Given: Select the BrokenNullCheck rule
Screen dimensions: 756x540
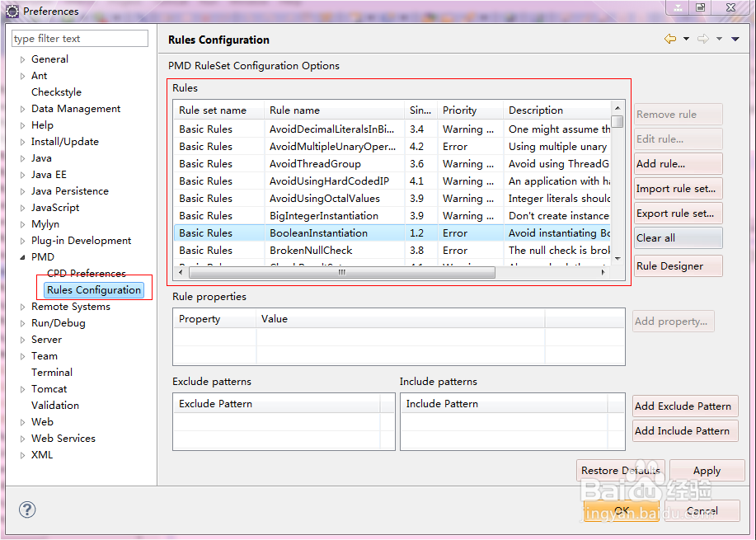Looking at the screenshot, I should pos(392,251).
